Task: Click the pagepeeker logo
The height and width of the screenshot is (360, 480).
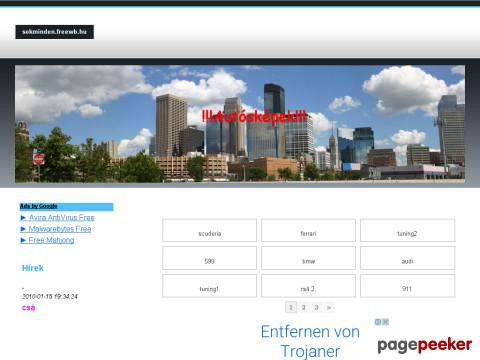Action: click(425, 345)
